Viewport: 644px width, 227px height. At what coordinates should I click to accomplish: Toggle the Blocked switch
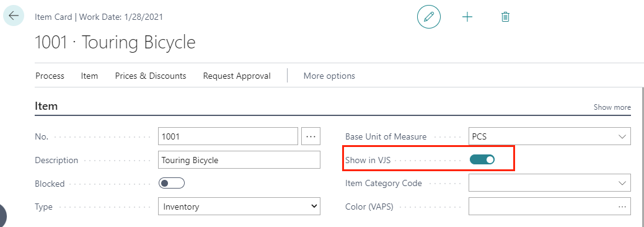click(172, 183)
